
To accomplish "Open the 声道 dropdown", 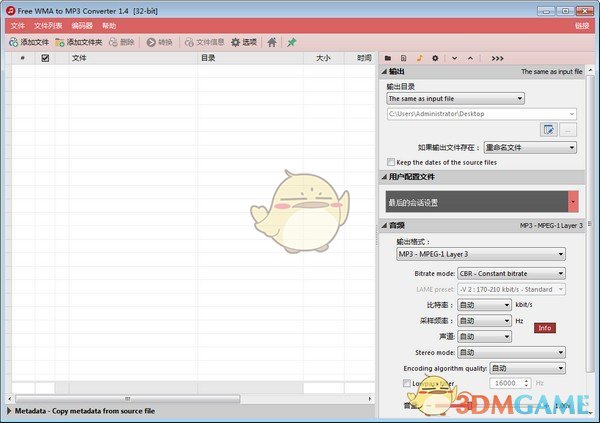I will click(x=484, y=336).
